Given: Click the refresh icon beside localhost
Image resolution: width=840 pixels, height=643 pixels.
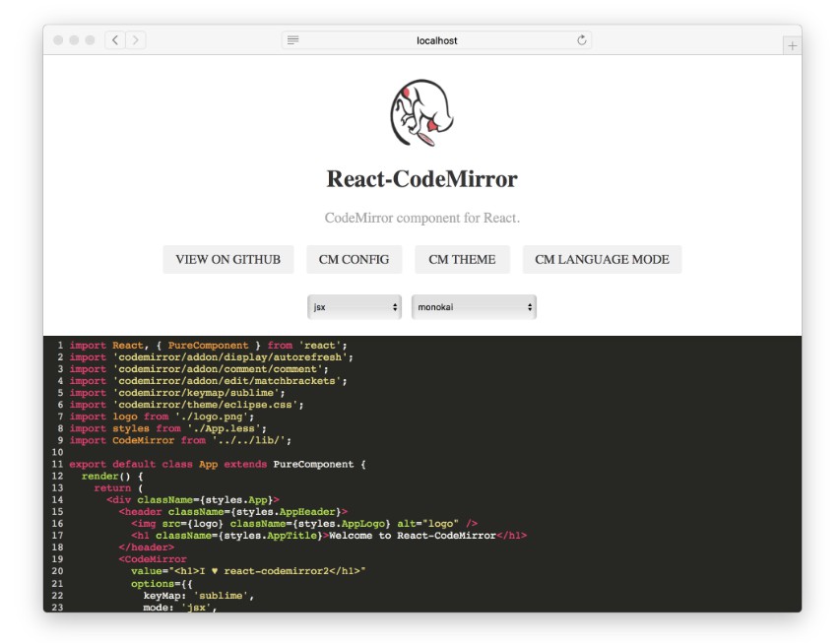Looking at the screenshot, I should 582,41.
